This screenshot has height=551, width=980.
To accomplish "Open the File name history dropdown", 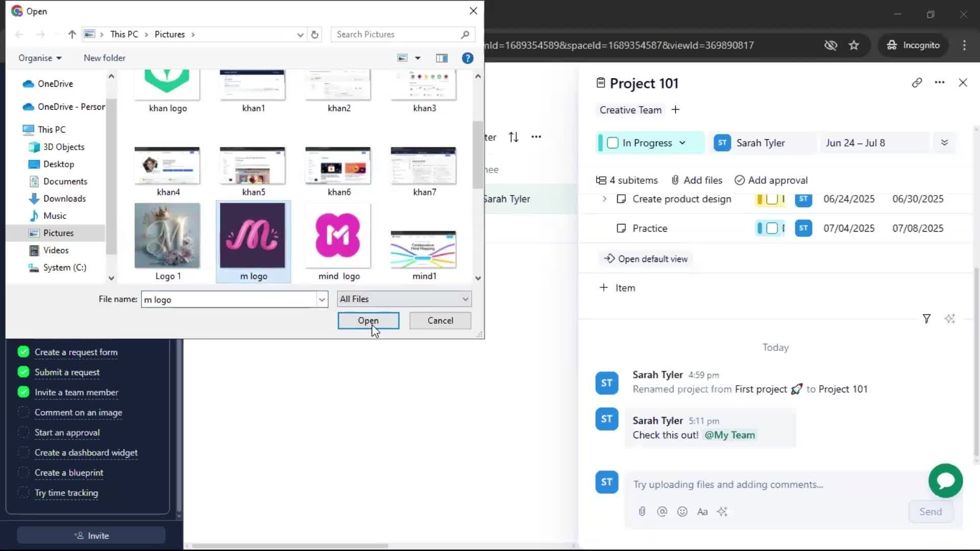I will (322, 299).
